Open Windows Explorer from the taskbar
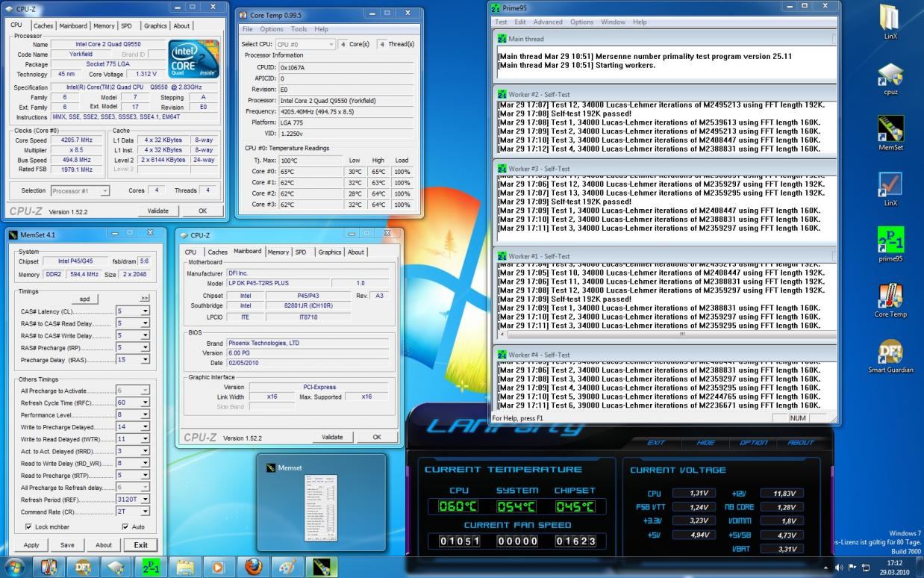This screenshot has height=578, width=924. [185, 567]
